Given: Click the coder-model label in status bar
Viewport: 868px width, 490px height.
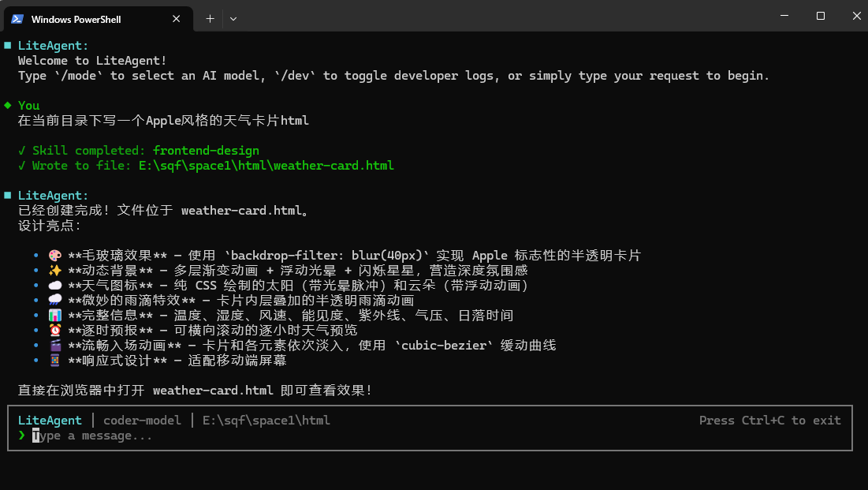Looking at the screenshot, I should click(142, 421).
